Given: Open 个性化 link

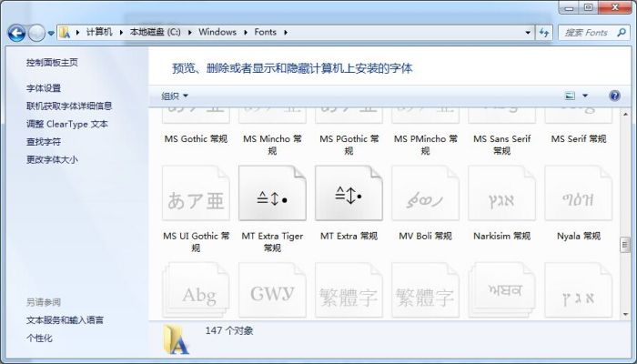Looking at the screenshot, I should 39,338.
